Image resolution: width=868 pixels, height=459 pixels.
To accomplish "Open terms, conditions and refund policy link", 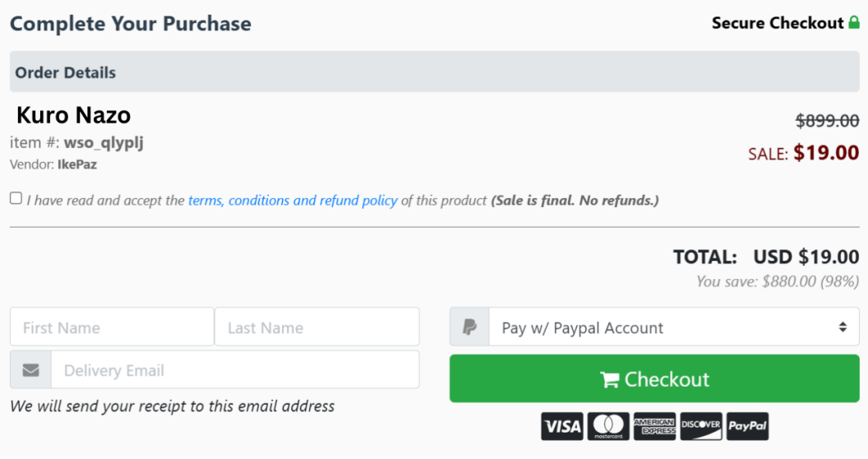I will (293, 201).
